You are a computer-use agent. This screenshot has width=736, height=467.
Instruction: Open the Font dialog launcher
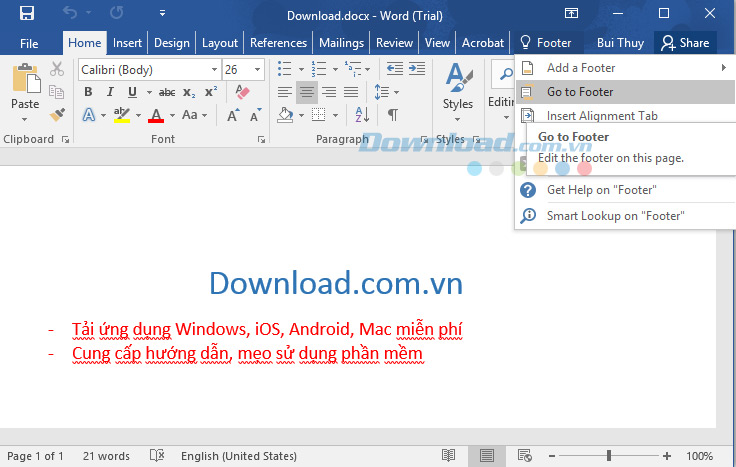coord(261,139)
